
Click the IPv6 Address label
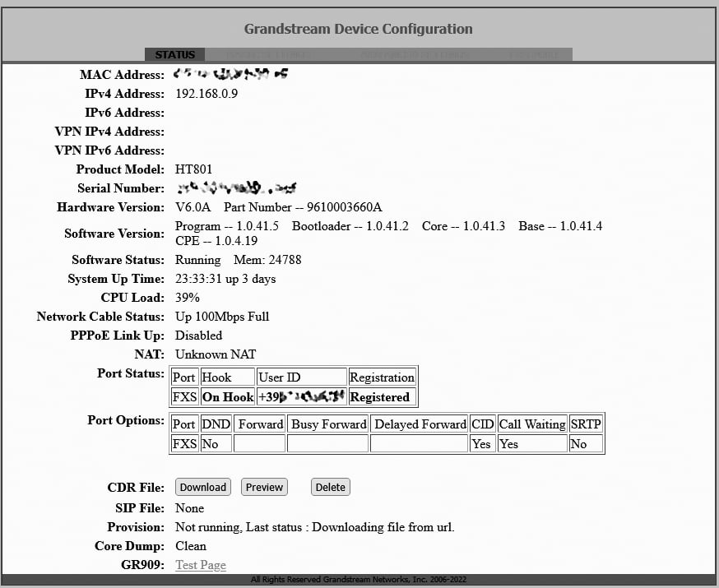coord(124,113)
